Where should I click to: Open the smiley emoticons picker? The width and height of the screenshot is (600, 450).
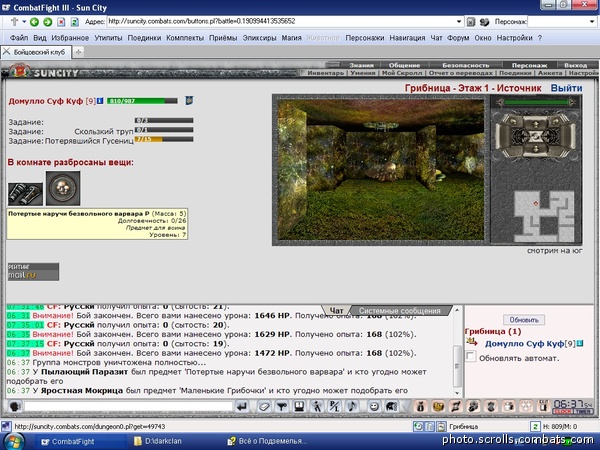374,406
